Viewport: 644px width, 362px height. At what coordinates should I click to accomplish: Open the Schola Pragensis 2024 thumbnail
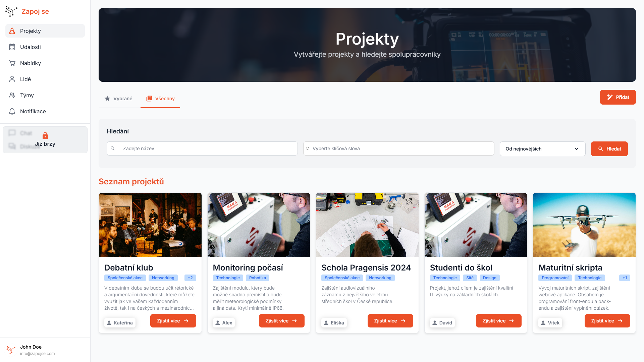tap(367, 225)
